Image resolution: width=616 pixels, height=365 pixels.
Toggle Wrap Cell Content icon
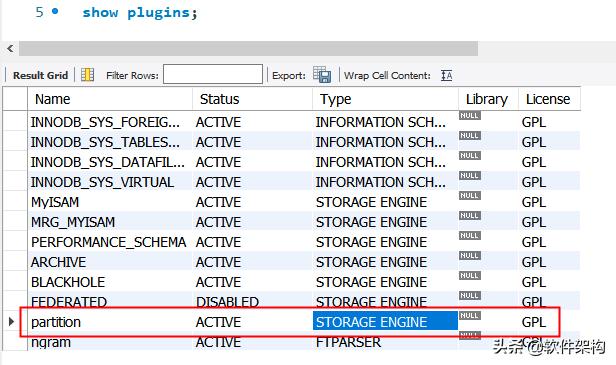[x=446, y=75]
